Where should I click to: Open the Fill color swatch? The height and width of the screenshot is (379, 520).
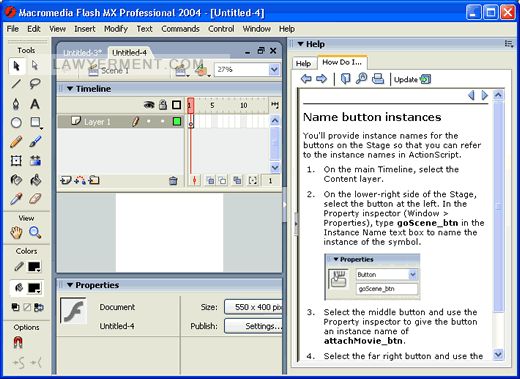pyautogui.click(x=34, y=288)
